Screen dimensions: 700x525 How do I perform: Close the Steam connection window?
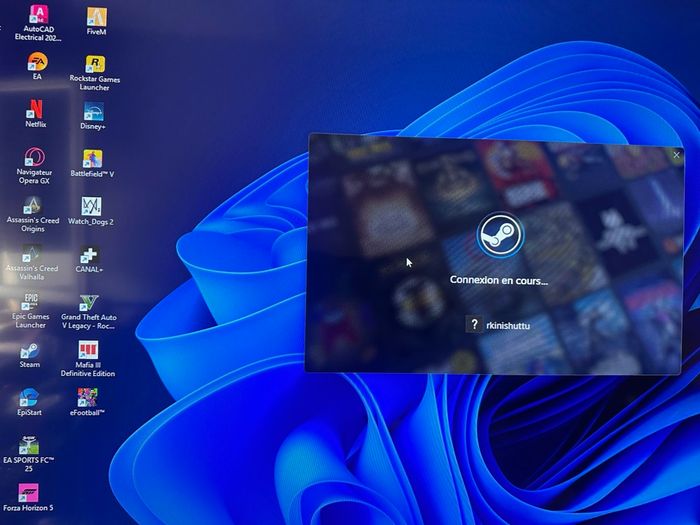pos(676,155)
